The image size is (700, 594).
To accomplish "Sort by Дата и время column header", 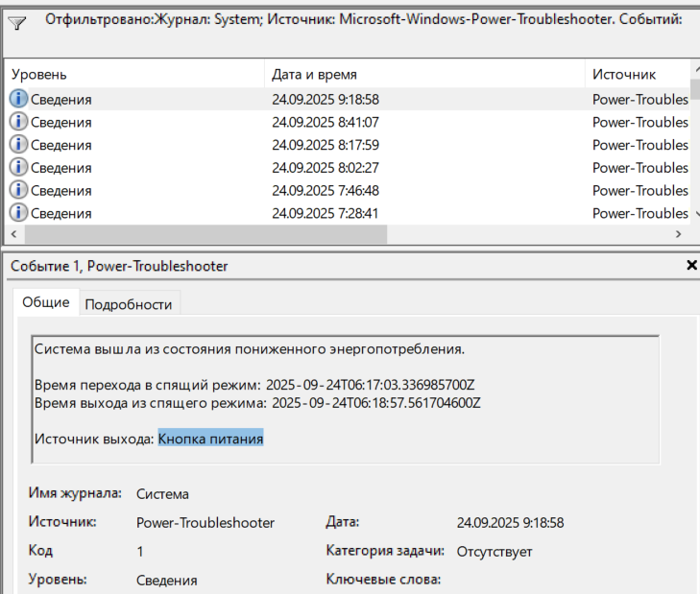I will click(424, 74).
